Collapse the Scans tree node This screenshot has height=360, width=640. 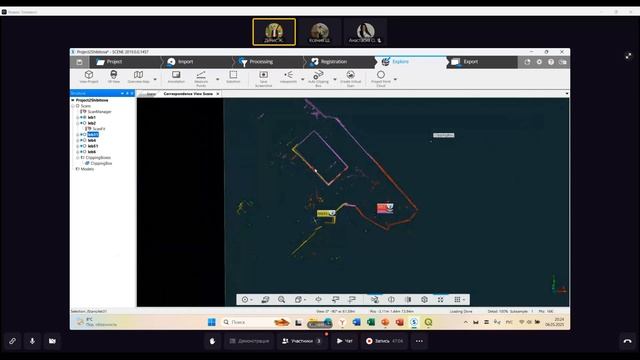point(73,106)
